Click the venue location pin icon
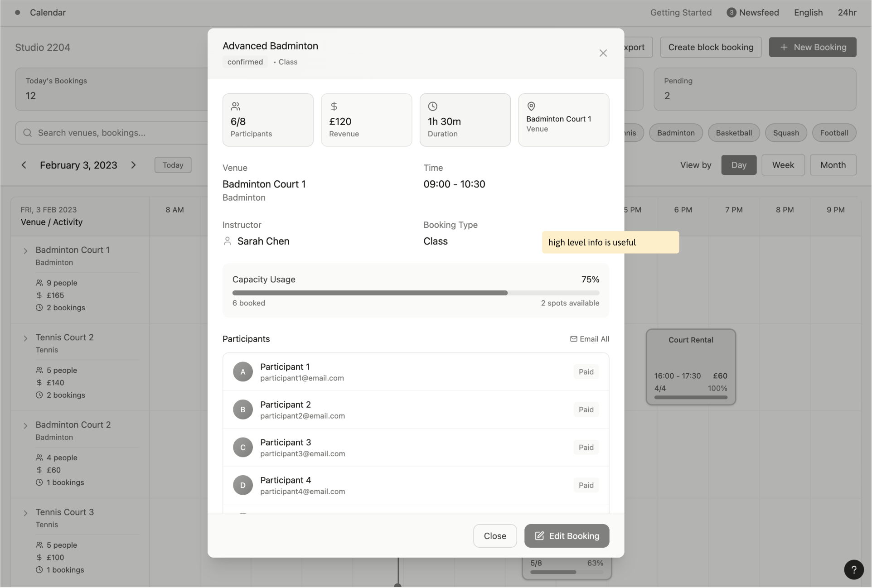Screen dimensions: 872x588 [x=531, y=106]
